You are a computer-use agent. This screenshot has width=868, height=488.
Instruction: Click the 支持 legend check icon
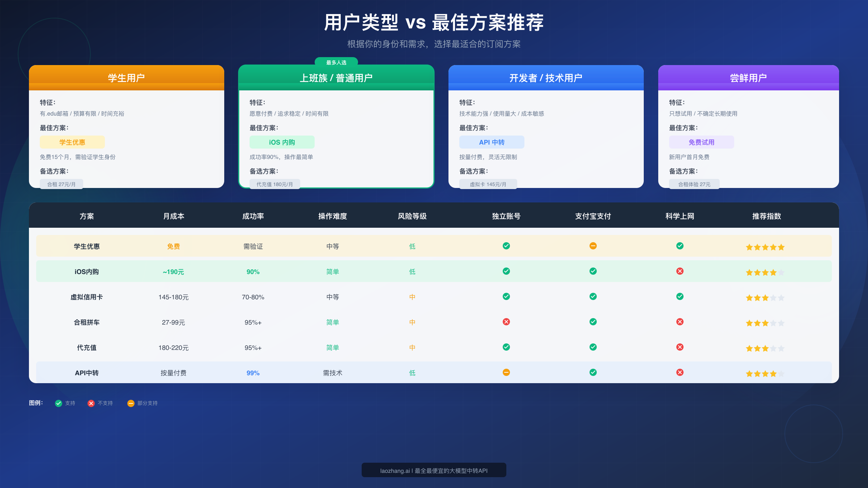pyautogui.click(x=58, y=403)
